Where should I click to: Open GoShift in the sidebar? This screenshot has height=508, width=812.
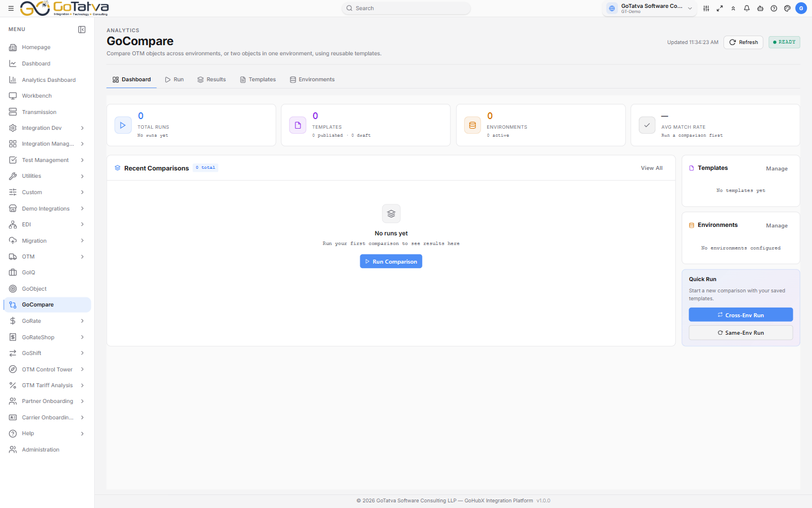click(x=47, y=353)
